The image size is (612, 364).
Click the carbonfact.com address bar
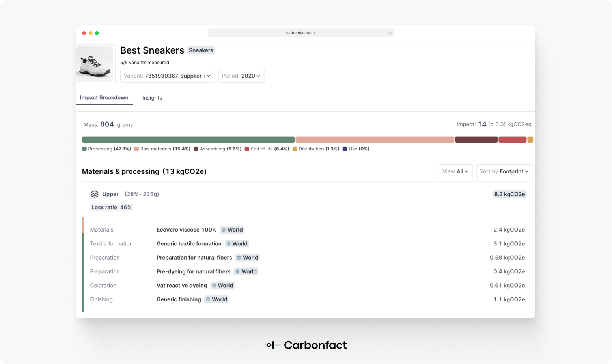tap(300, 33)
